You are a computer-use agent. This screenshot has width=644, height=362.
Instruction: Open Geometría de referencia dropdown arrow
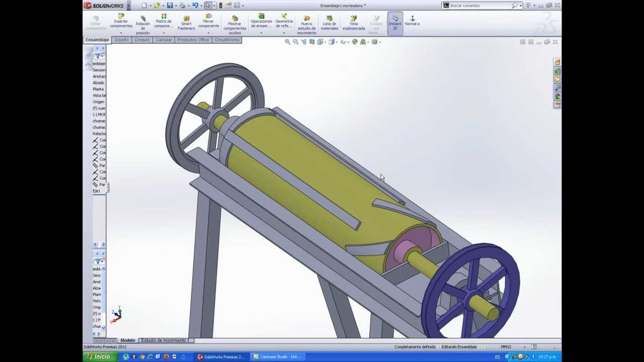point(284,33)
